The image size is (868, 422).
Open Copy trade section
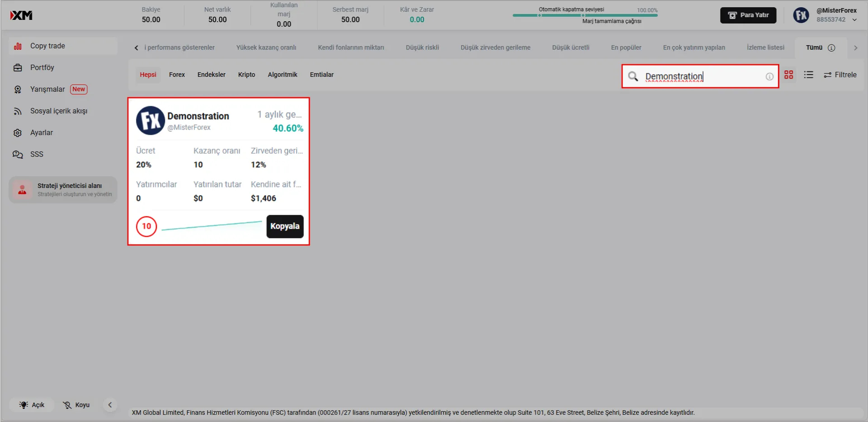63,46
